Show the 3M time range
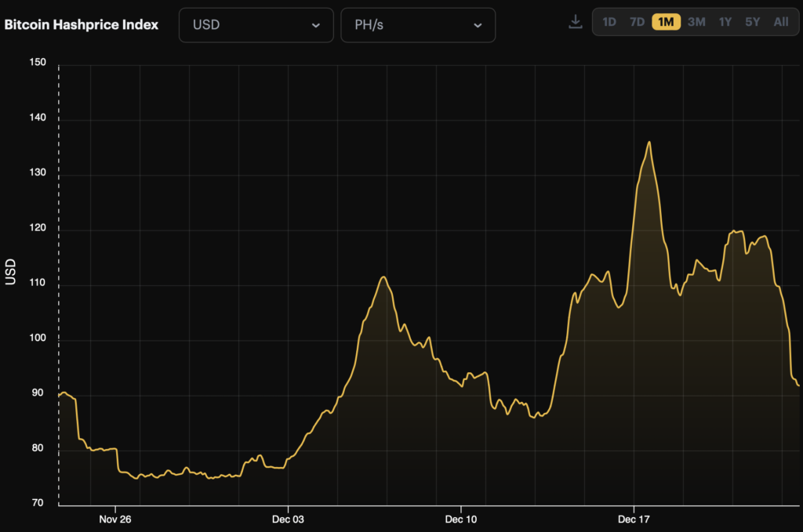Screen dimensions: 803x532 point(696,22)
